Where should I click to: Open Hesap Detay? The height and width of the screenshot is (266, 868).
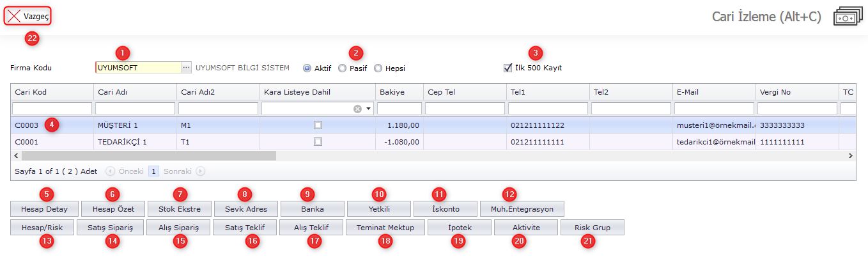click(x=44, y=209)
